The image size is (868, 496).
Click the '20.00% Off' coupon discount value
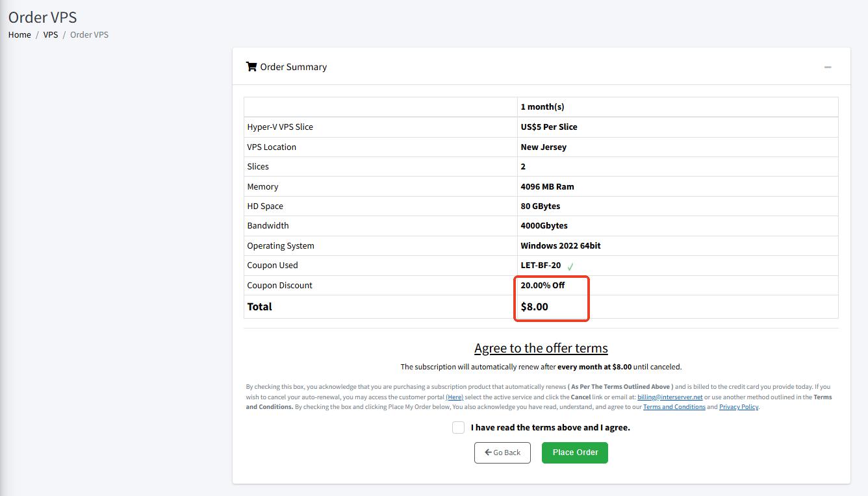click(542, 285)
